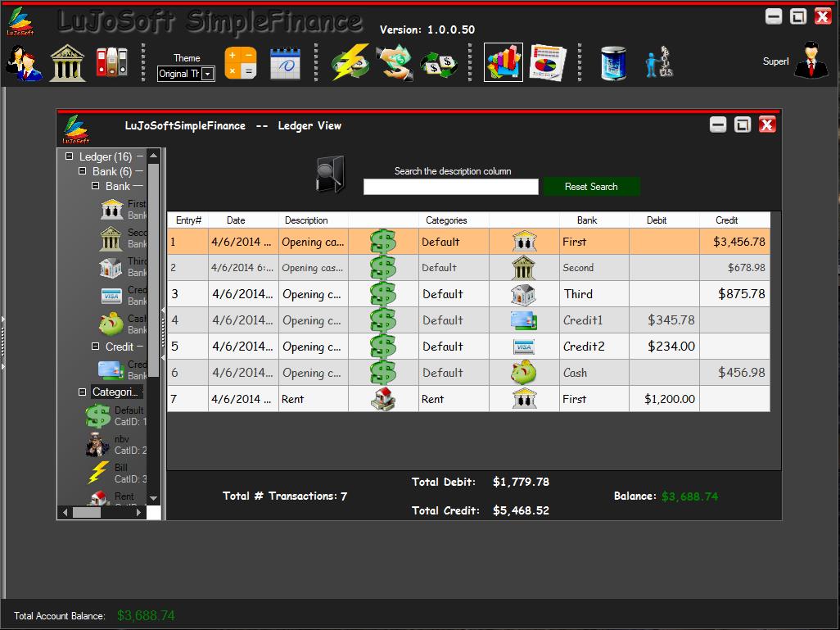Image resolution: width=840 pixels, height=630 pixels.
Task: Open the pie chart report icon
Action: point(548,63)
